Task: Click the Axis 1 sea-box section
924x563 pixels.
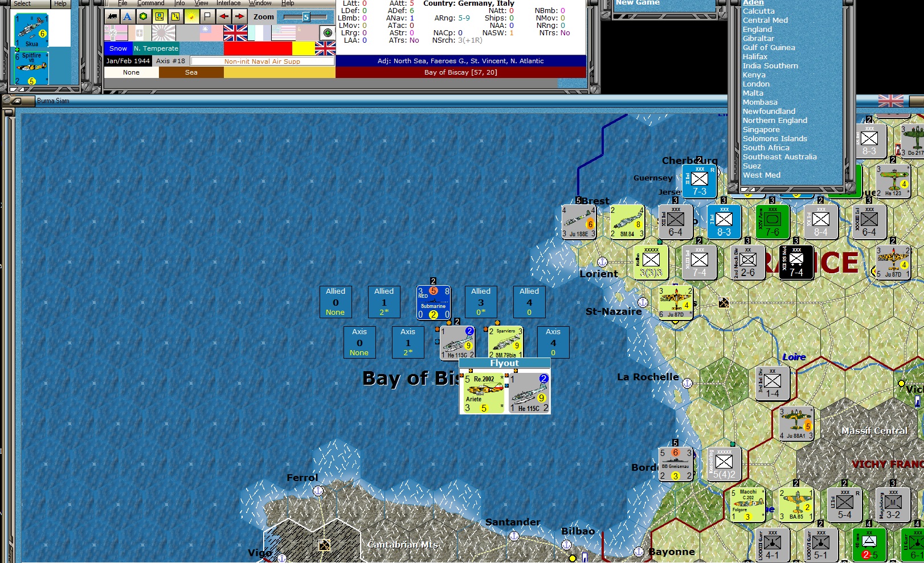Action: click(408, 342)
